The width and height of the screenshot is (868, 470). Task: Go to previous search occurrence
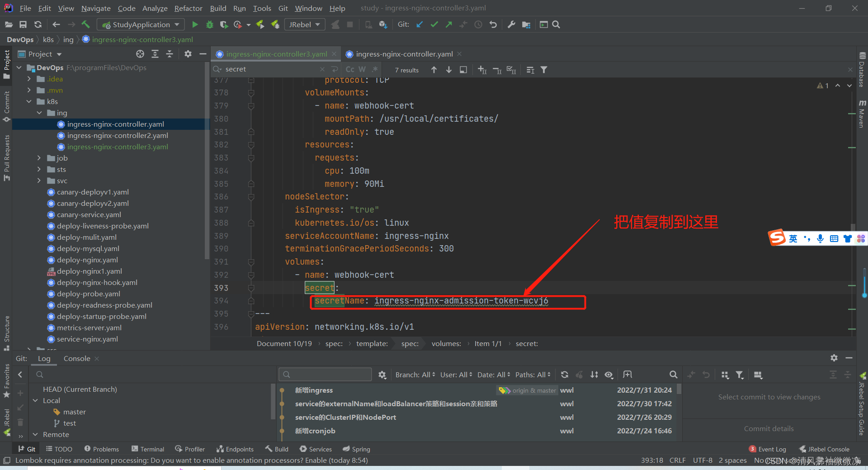coord(434,70)
